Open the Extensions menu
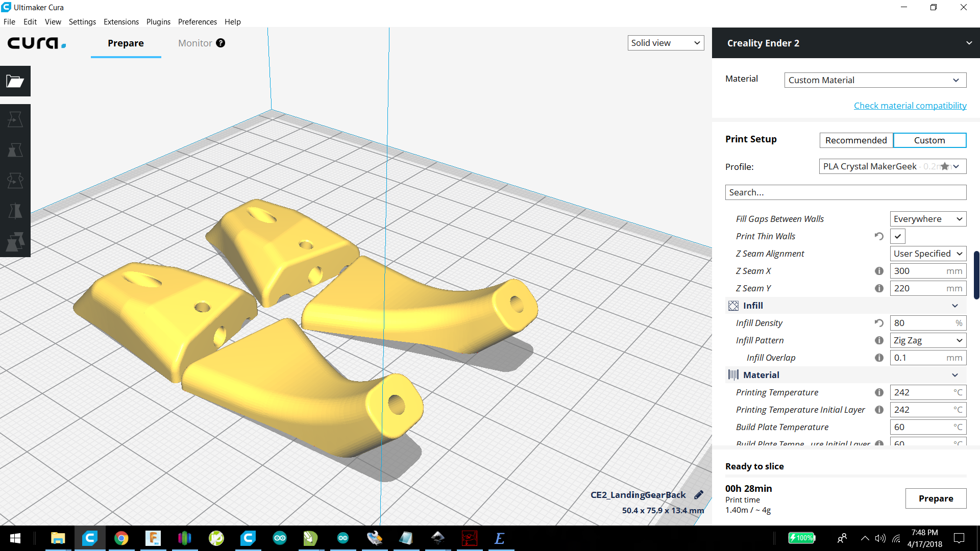Viewport: 980px width, 551px height. 121,22
